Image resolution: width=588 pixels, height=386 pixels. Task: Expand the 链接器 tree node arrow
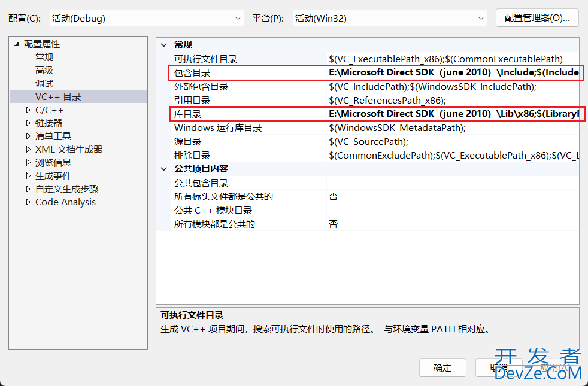[x=28, y=123]
